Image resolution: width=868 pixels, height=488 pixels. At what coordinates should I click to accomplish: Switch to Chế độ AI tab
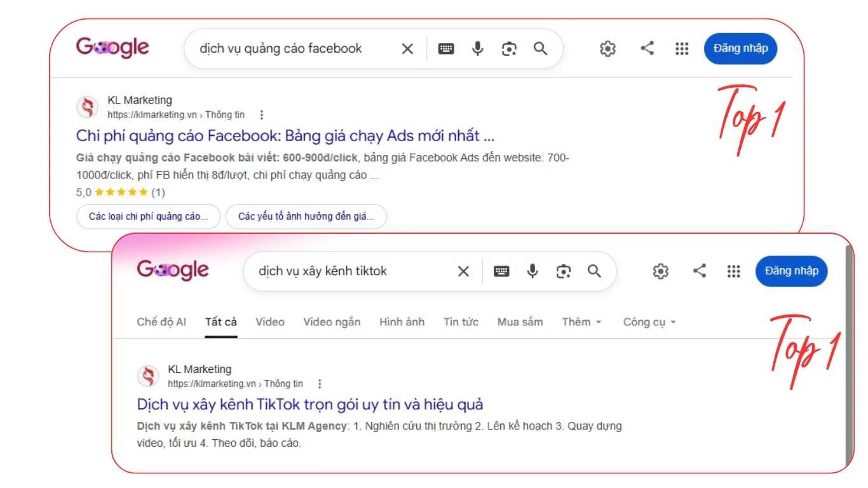coord(161,322)
